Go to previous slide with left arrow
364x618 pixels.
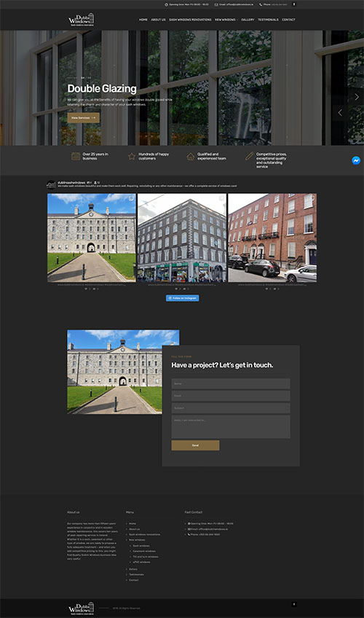[340, 113]
